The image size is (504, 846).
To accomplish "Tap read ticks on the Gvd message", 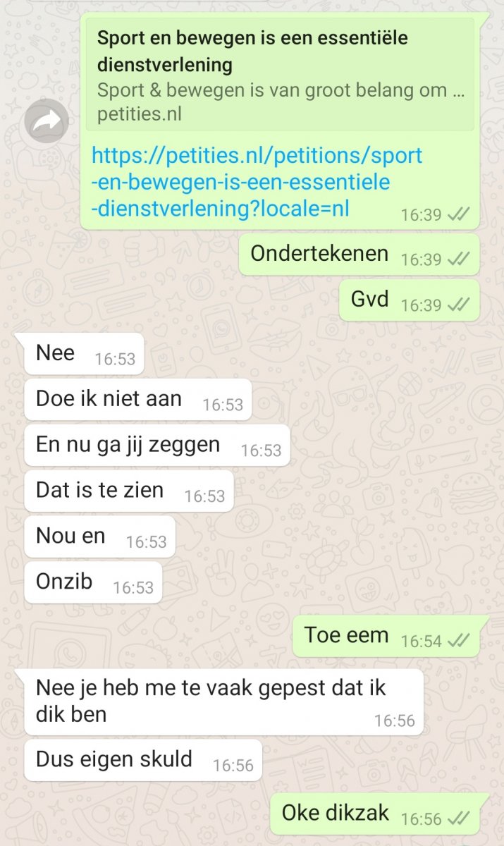I will (x=458, y=305).
